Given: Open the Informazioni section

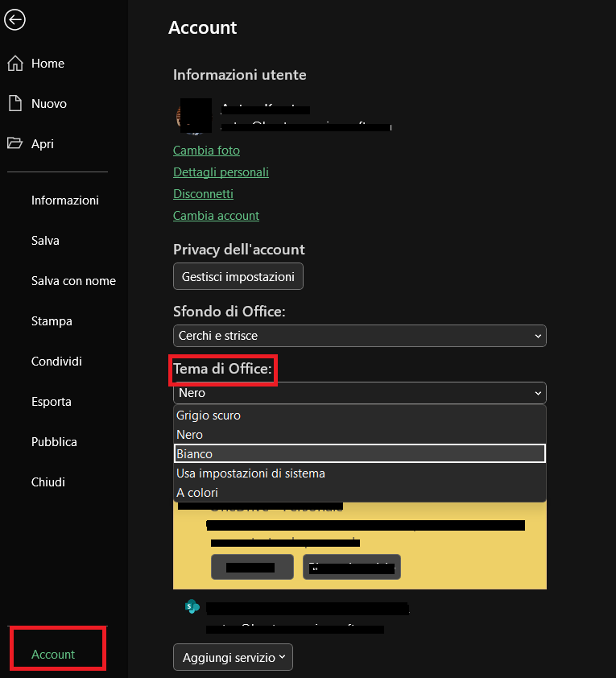Looking at the screenshot, I should click(65, 201).
